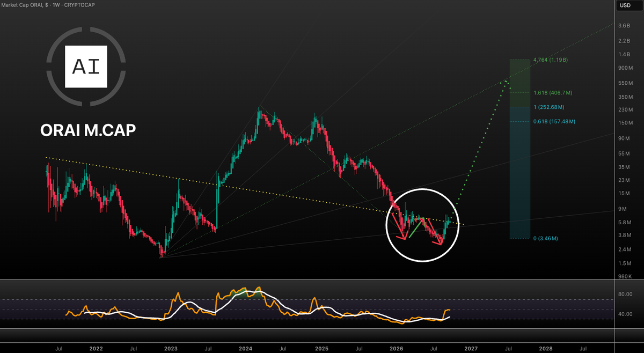The image size is (644, 353).
Task: Click the Jul label after 2028
Action: click(583, 348)
